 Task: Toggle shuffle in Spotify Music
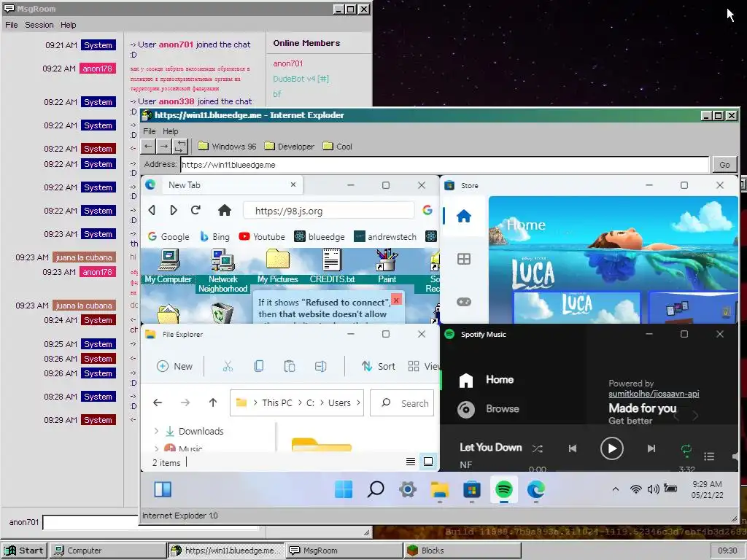click(x=538, y=448)
